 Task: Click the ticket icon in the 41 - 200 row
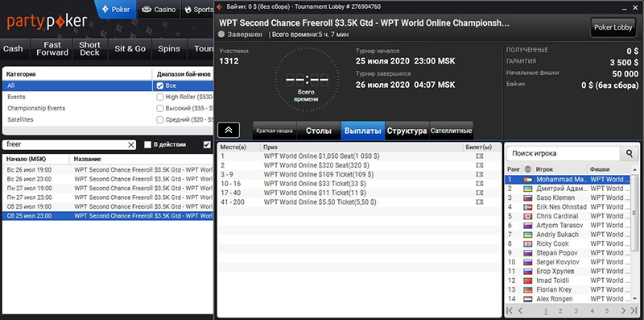coord(478,202)
